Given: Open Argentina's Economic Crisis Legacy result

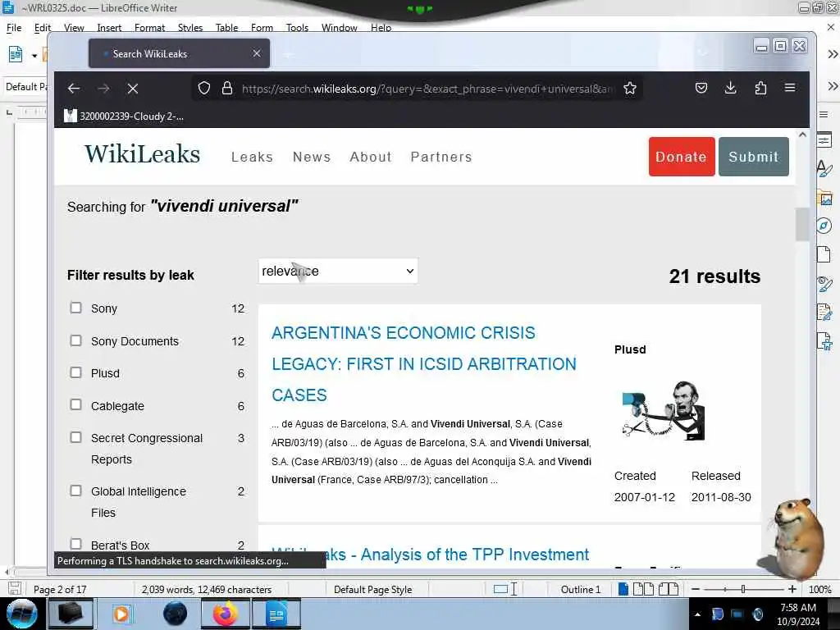Looking at the screenshot, I should click(x=424, y=363).
